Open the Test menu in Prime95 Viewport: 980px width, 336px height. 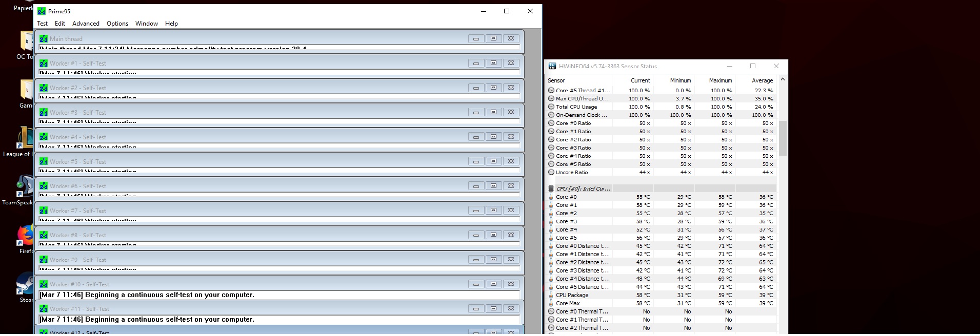coord(43,24)
